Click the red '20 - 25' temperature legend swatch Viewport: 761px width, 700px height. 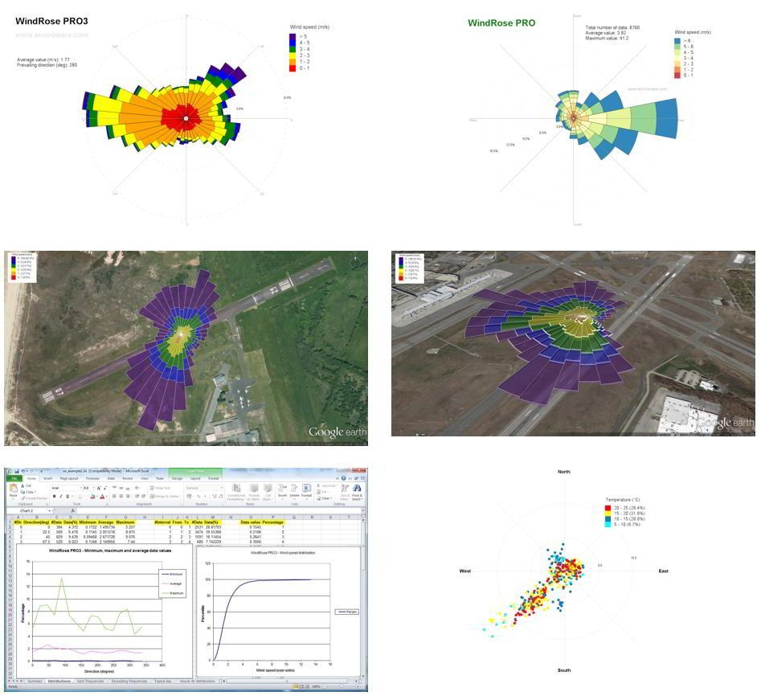coord(608,508)
